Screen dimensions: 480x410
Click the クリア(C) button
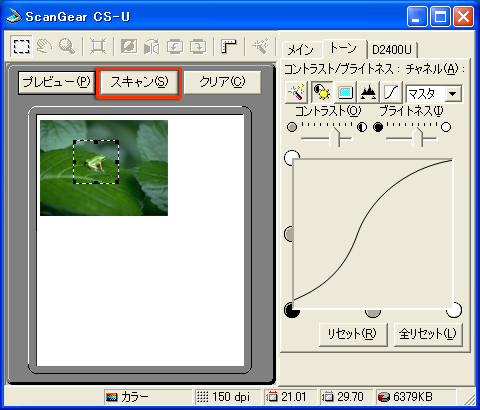pos(222,82)
